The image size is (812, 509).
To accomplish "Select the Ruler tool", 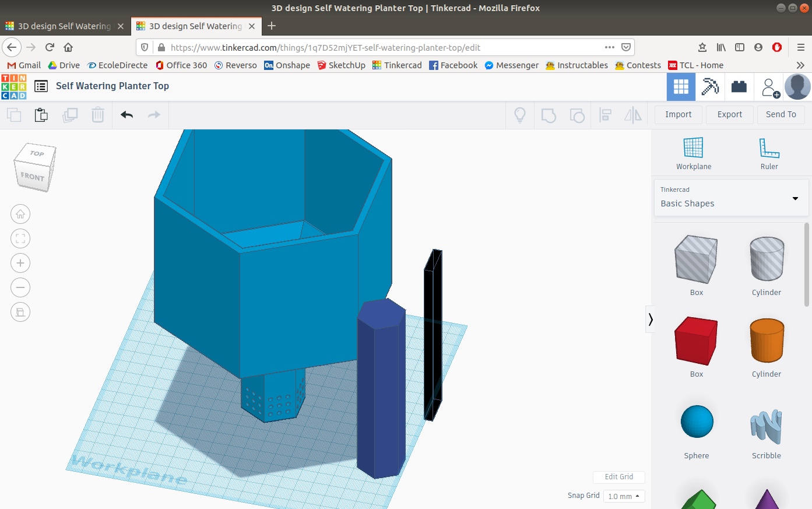I will (x=769, y=154).
